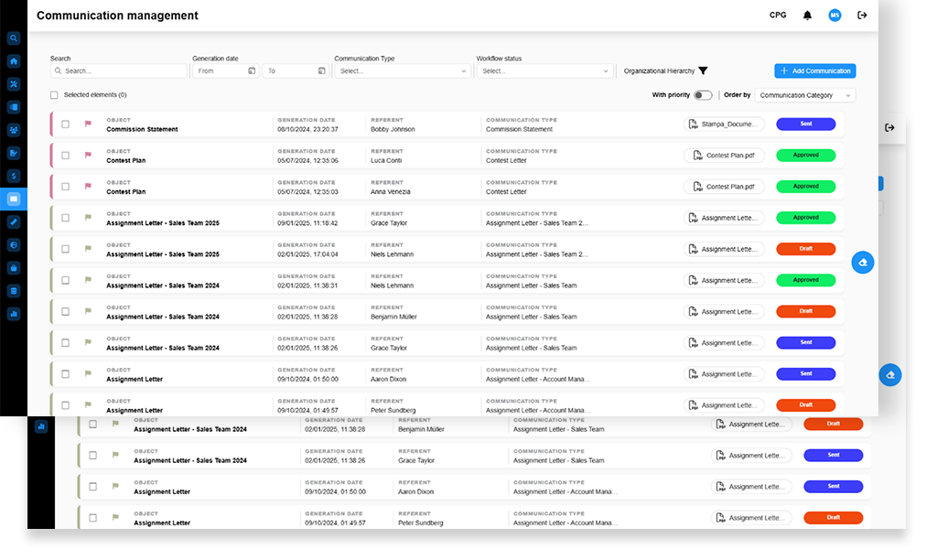
Task: Click the MS user avatar
Action: 835,16
